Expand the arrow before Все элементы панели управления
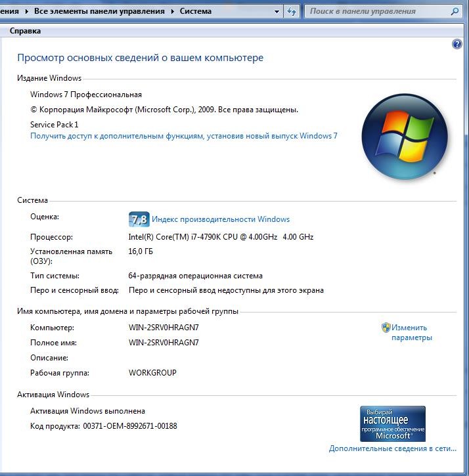The width and height of the screenshot is (469, 476). click(26, 11)
